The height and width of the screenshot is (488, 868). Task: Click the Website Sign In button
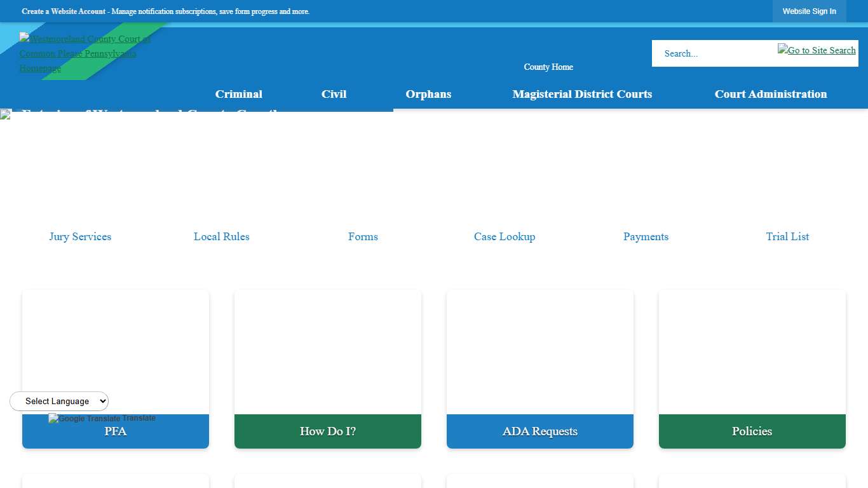(x=810, y=11)
